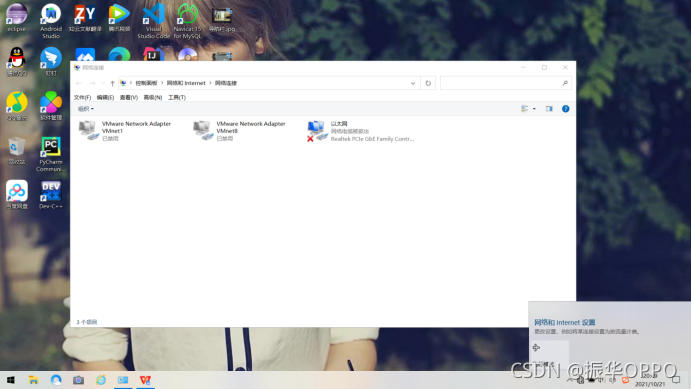Open the 高级(N) menu
The image size is (692, 389).
tap(153, 97)
